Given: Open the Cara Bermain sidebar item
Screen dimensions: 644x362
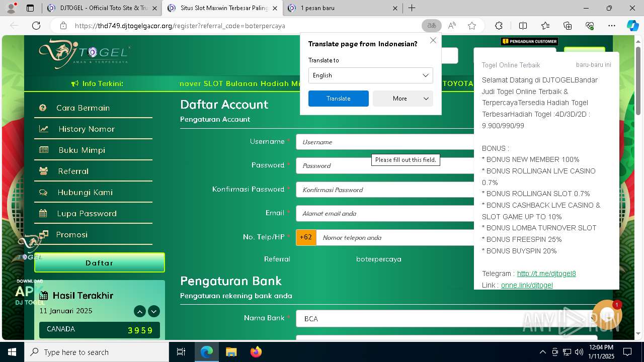Looking at the screenshot, I should click(x=93, y=108).
